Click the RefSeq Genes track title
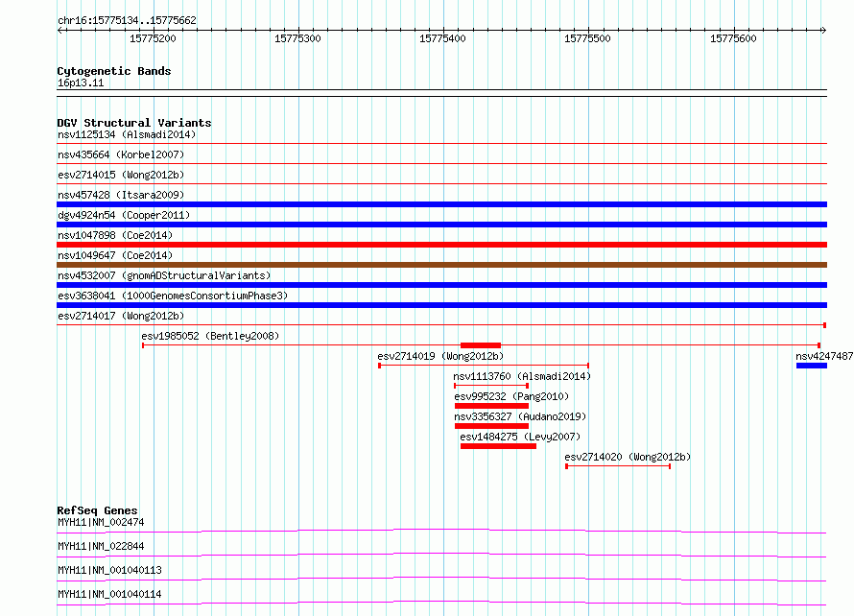The image size is (854, 616). (97, 510)
